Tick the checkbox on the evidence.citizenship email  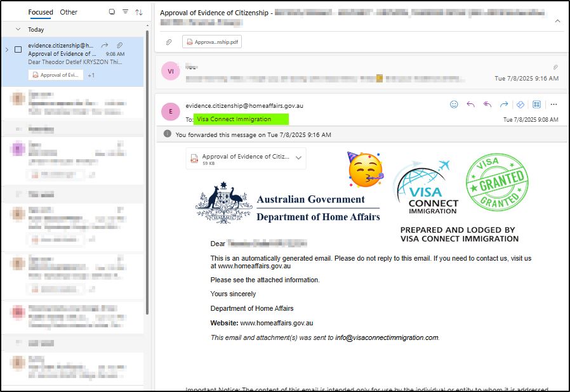(18, 49)
